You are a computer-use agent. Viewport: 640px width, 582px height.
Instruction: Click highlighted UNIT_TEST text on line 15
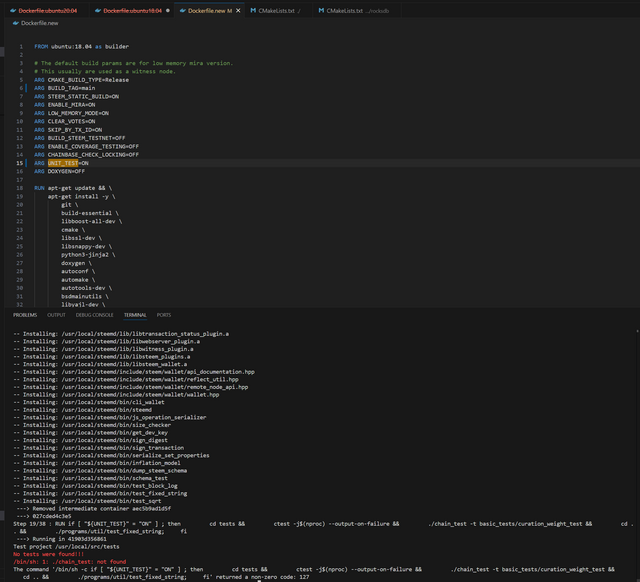click(x=63, y=163)
